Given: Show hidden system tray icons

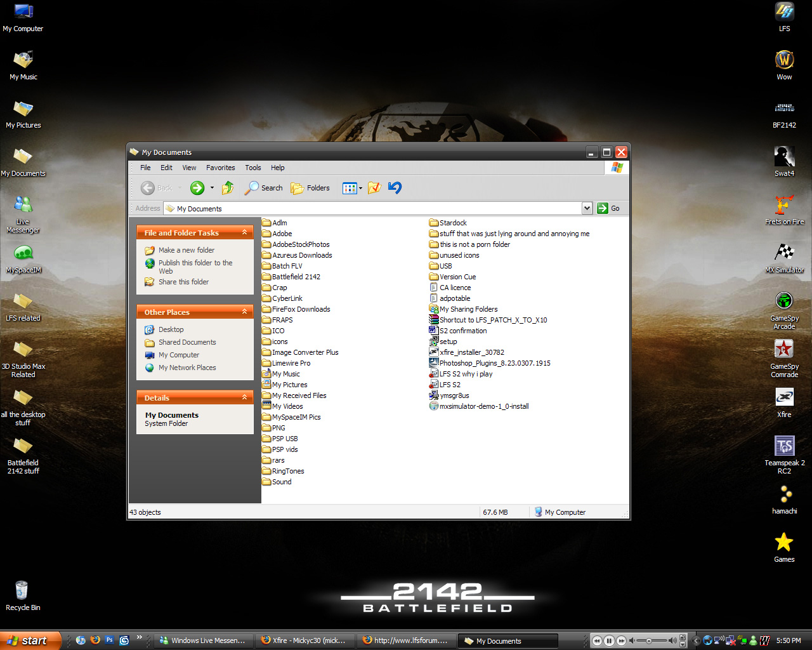Looking at the screenshot, I should tap(697, 640).
